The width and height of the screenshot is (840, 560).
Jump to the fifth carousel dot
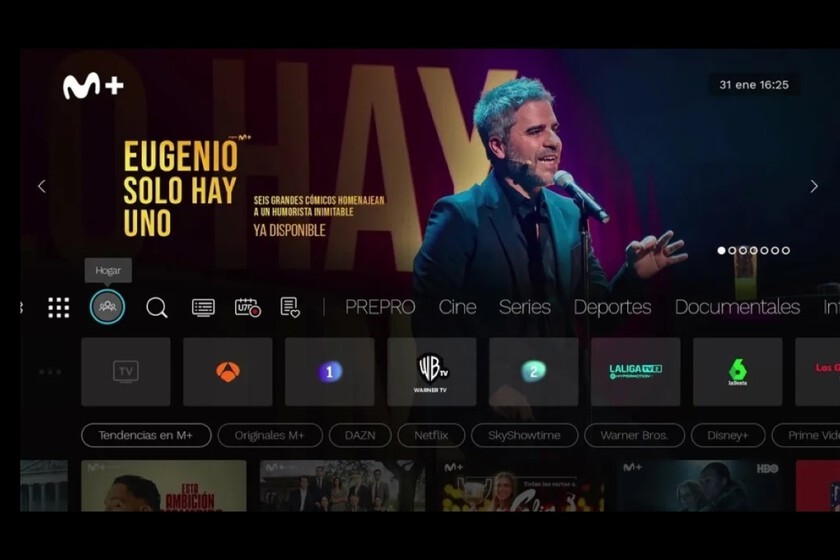pyautogui.click(x=764, y=250)
